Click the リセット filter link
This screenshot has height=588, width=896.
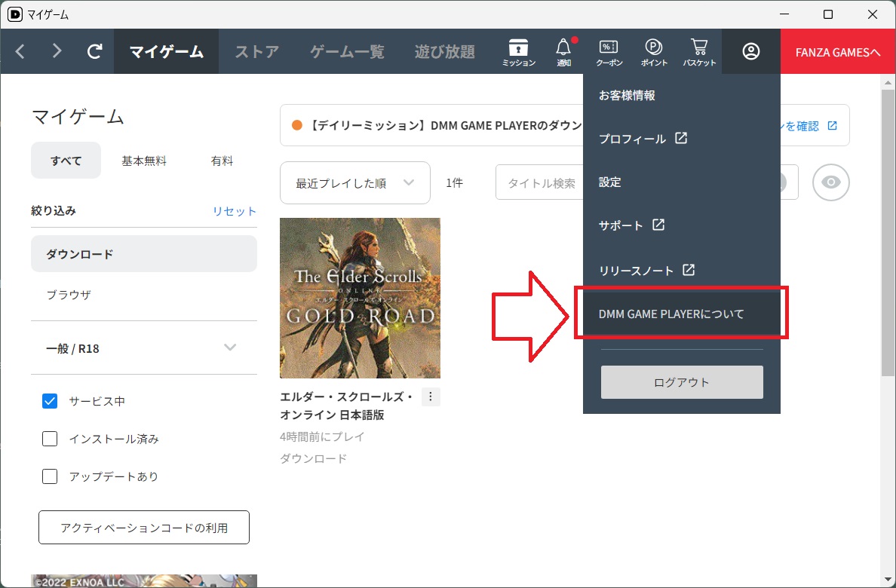235,211
